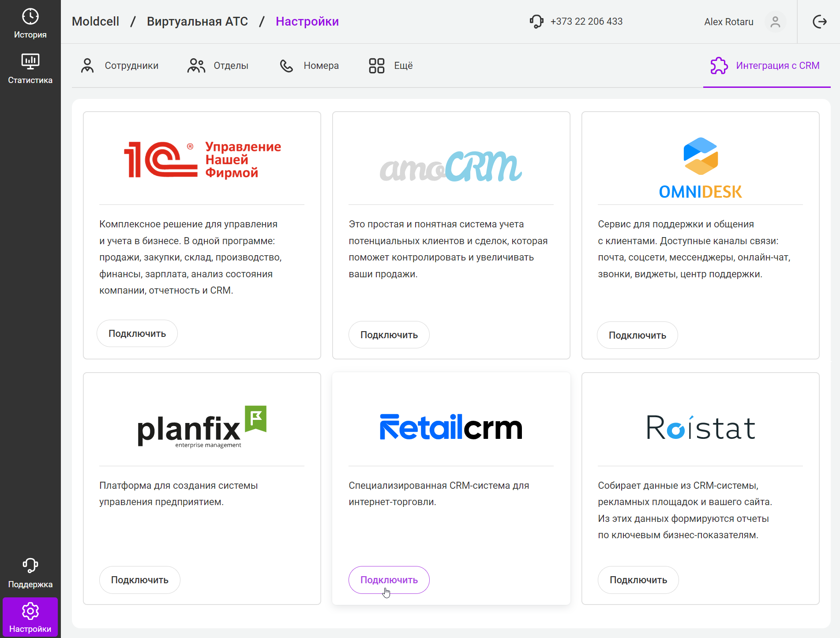The height and width of the screenshot is (638, 840).
Task: Click the retailcrm logo
Action: (x=451, y=427)
